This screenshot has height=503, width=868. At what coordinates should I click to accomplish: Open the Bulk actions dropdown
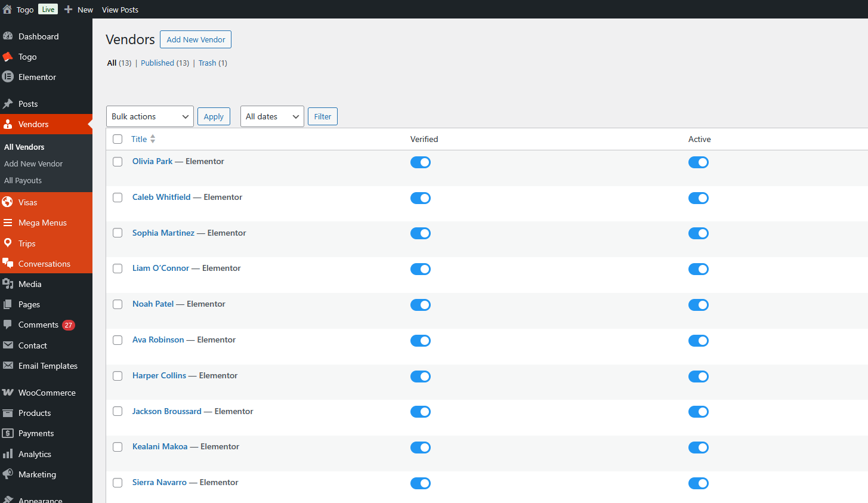pos(150,116)
